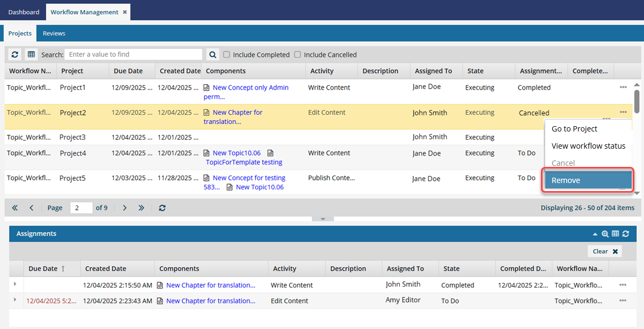The width and height of the screenshot is (644, 329).
Task: Open the actions menu for the Project2 row
Action: [623, 112]
